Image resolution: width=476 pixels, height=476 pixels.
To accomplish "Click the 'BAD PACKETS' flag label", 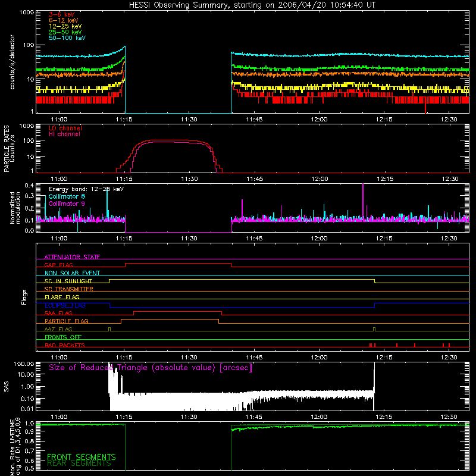I will click(x=65, y=345).
